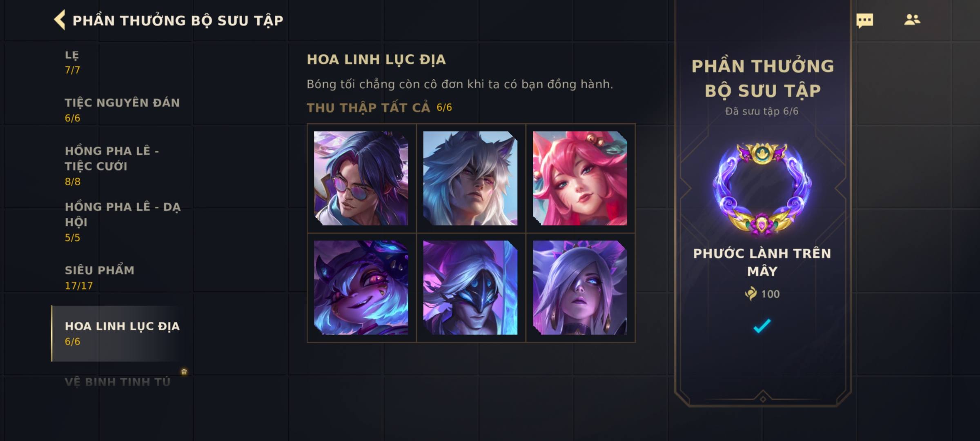
Task: Open the Tiệc Nguyên Đán collection
Action: point(122,110)
